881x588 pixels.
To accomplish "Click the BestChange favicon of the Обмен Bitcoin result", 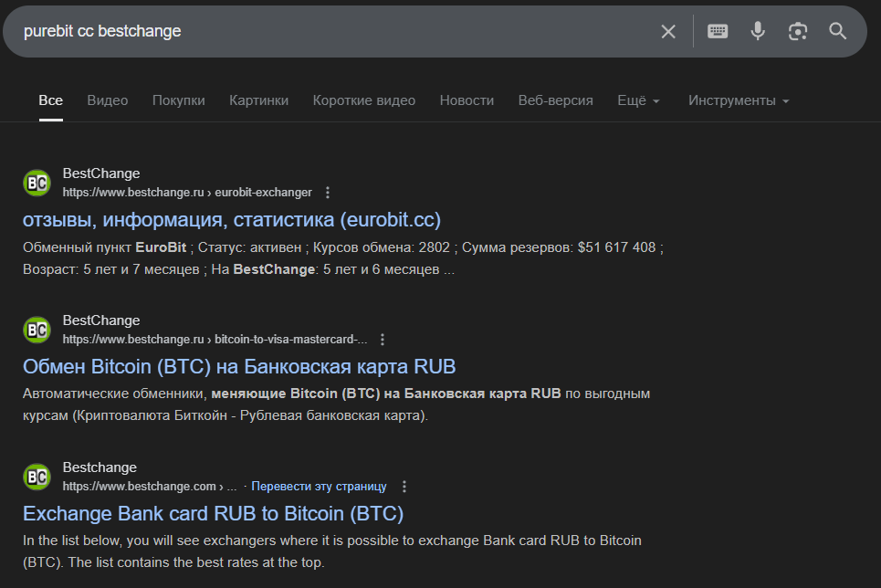I will click(x=37, y=330).
